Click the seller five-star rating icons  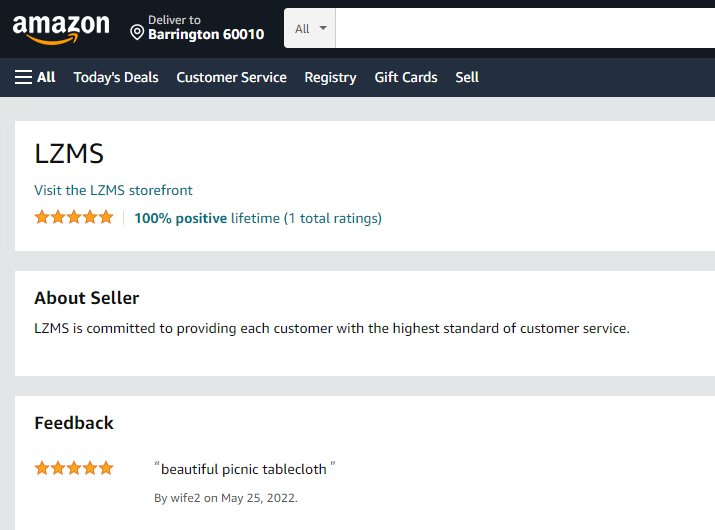pos(74,217)
